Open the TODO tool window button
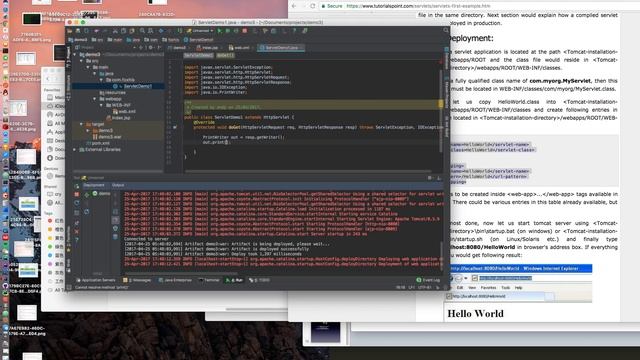Viewport: 640px width, 360px height. [259, 280]
